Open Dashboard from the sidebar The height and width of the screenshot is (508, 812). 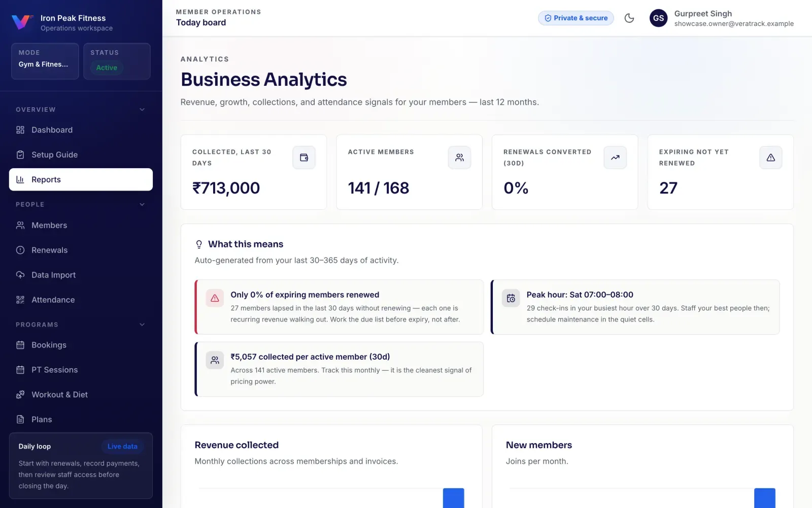[81, 130]
